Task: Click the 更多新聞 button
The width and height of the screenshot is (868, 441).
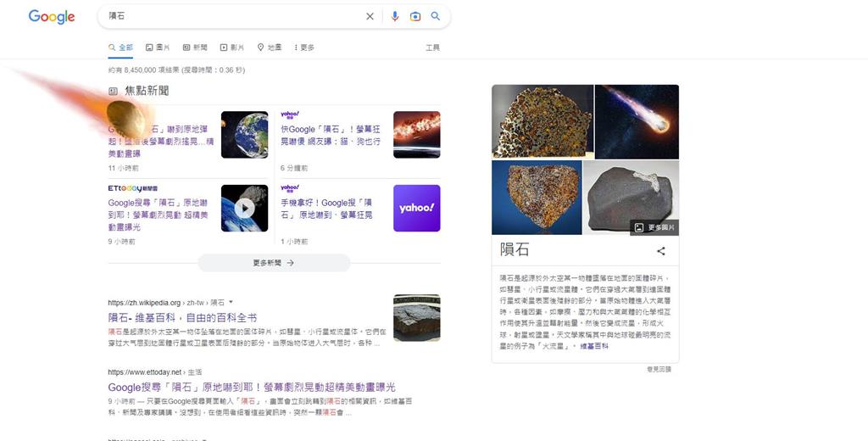Action: pyautogui.click(x=274, y=263)
